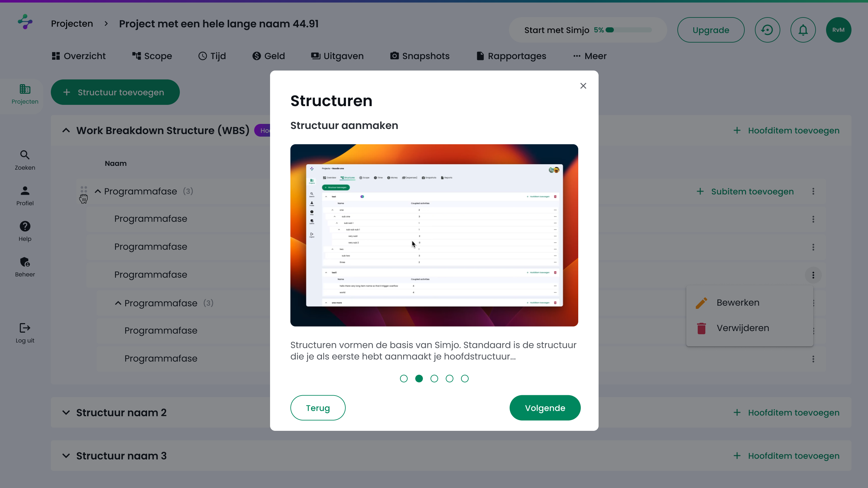
Task: Go to Scope tab
Action: pyautogui.click(x=152, y=56)
